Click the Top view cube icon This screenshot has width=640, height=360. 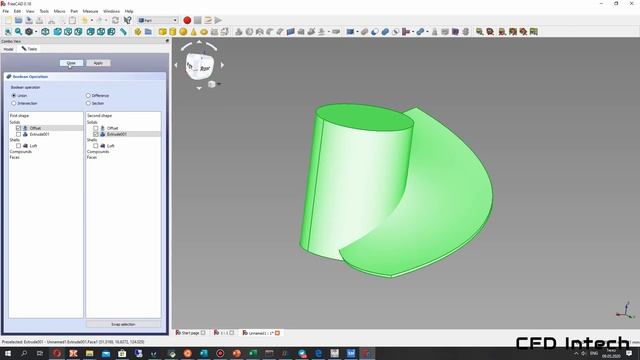point(68,32)
